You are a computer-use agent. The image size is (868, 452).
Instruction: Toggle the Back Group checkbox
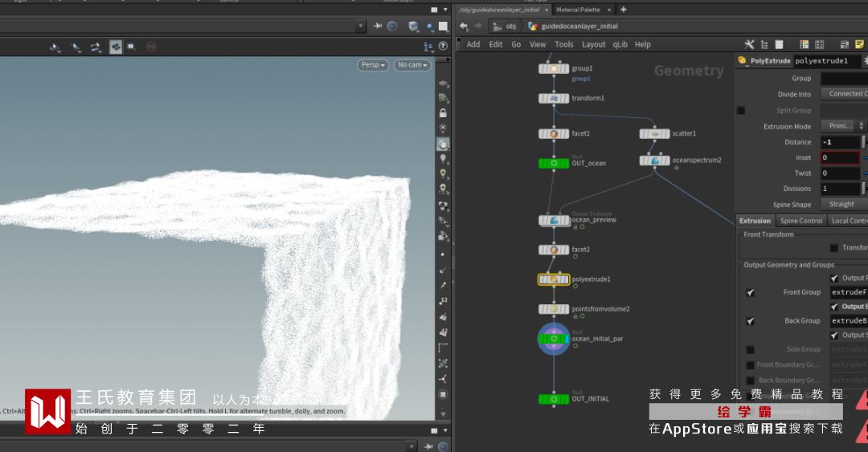750,321
